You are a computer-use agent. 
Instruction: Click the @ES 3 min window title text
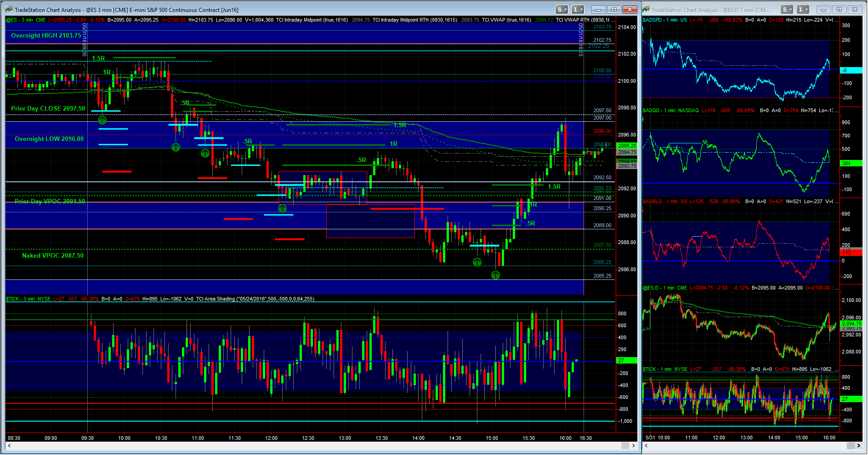(x=126, y=10)
